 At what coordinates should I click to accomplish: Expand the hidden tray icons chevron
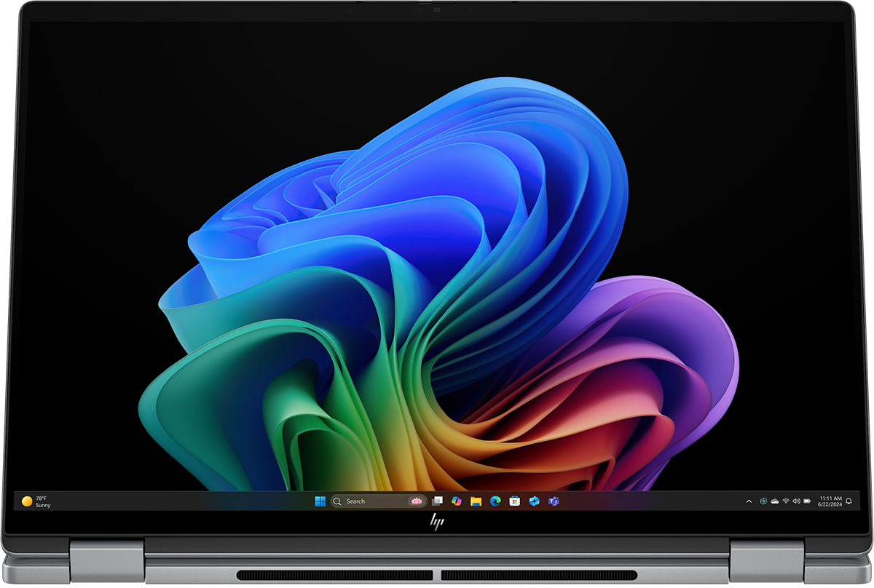pos(749,501)
